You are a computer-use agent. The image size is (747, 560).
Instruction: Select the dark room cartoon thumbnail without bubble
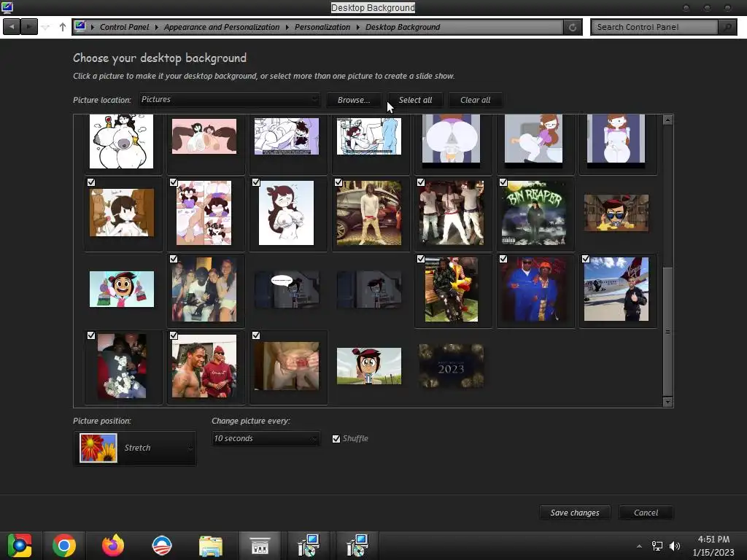[368, 289]
